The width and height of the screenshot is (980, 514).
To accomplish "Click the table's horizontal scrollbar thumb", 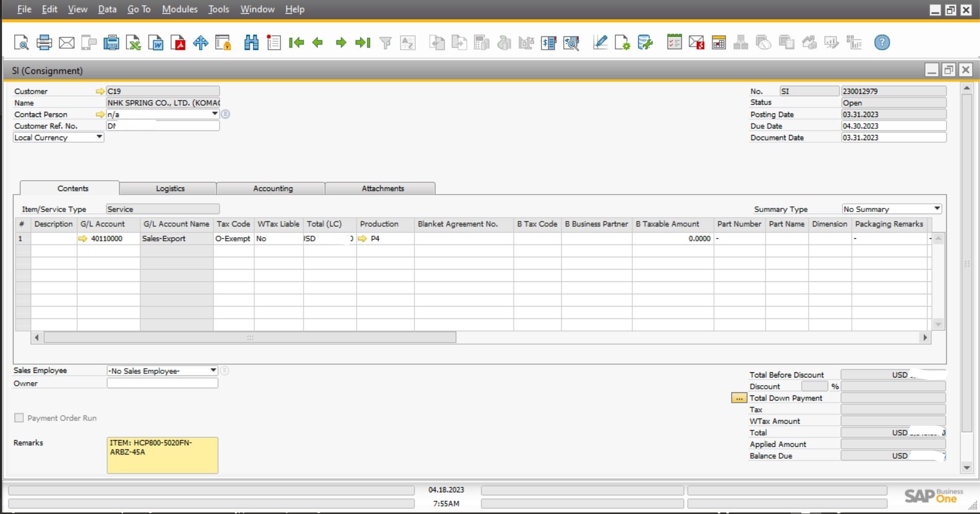I will [x=250, y=337].
